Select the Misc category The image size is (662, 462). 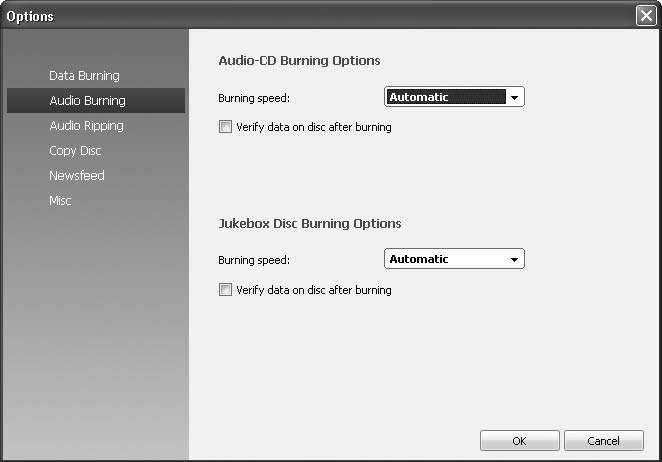click(x=60, y=201)
